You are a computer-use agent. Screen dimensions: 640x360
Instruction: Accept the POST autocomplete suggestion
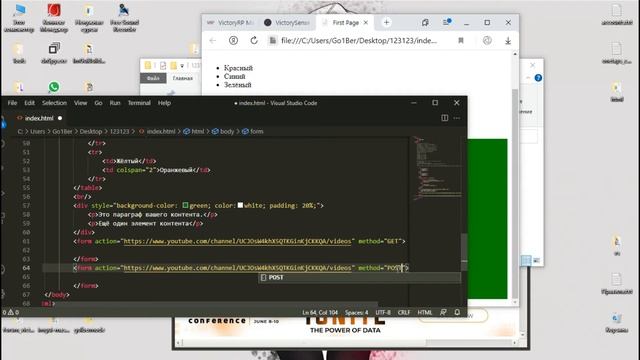[x=360, y=278]
